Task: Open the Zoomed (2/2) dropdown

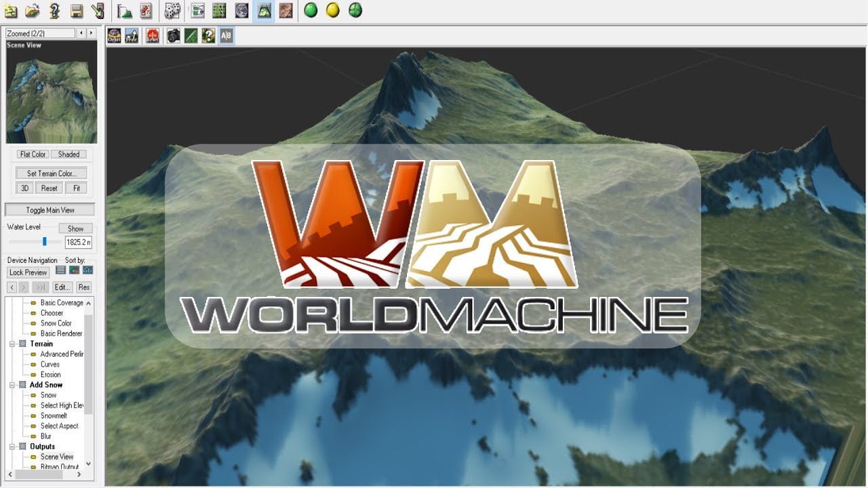Action: pyautogui.click(x=40, y=33)
